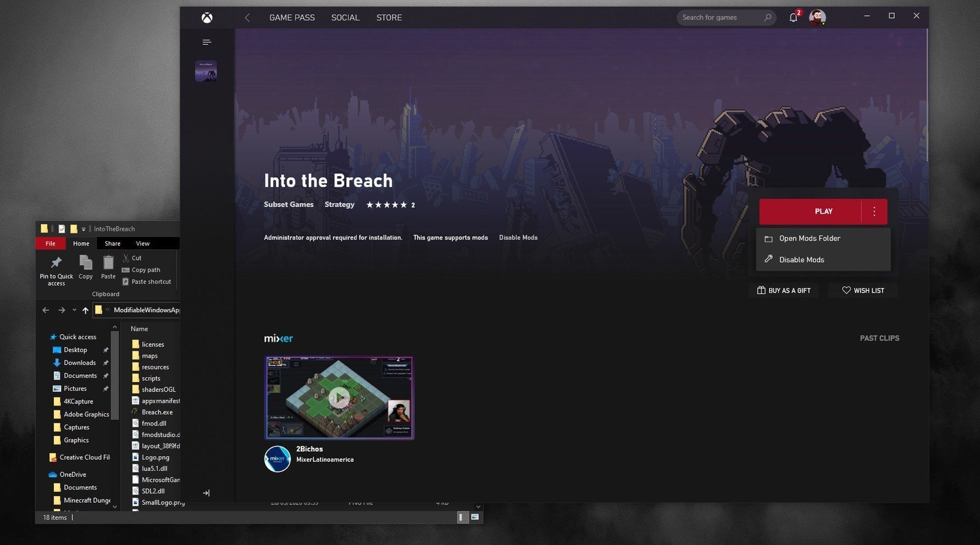Click the Disable Mods link under title
The height and width of the screenshot is (545, 980).
[518, 238]
